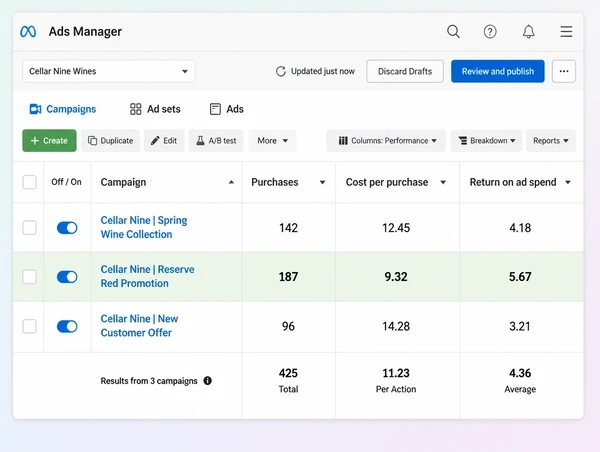Open the search magnifier icon
Viewport: 600px width, 452px height.
coord(453,31)
